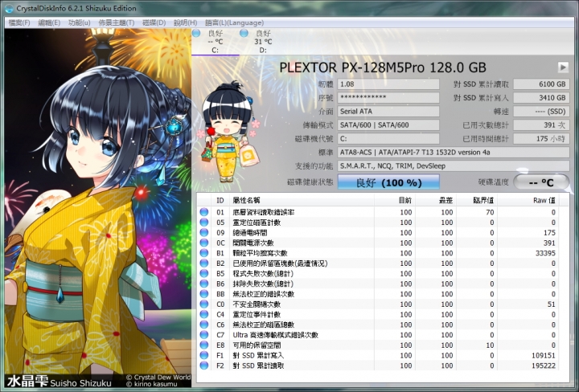
Task: Open the 功能(u) menu
Action: (80, 22)
